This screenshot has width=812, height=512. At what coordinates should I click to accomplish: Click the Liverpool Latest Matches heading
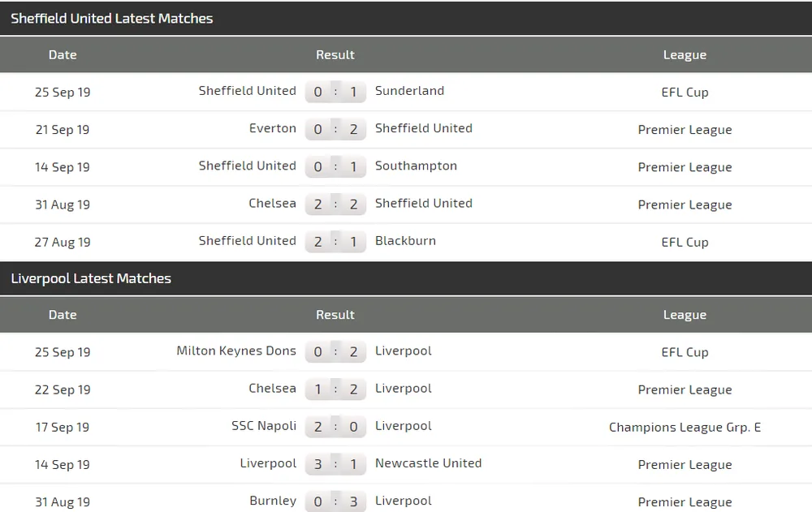coord(91,278)
